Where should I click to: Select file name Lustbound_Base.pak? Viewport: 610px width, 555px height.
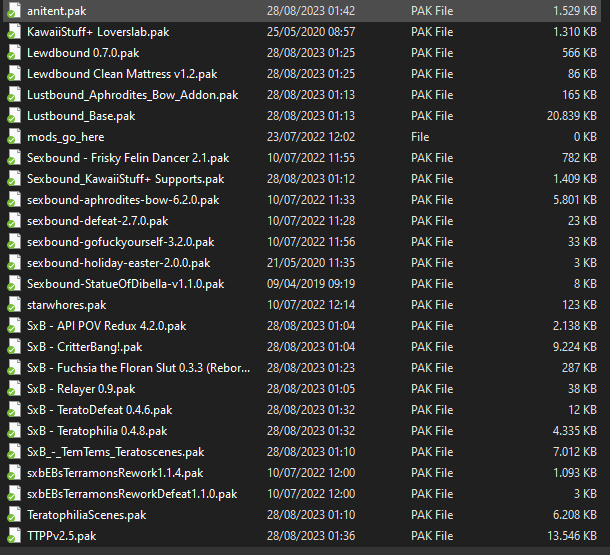pyautogui.click(x=81, y=116)
